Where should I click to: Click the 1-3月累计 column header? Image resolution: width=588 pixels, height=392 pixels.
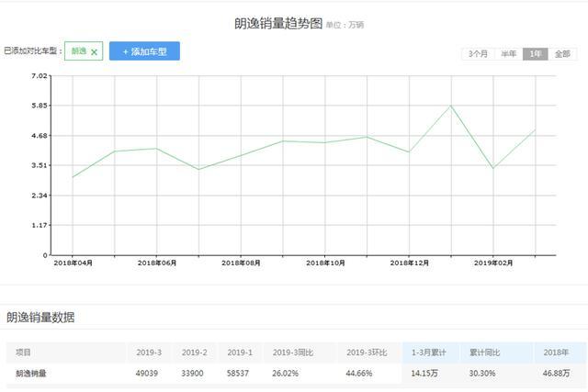429,353
